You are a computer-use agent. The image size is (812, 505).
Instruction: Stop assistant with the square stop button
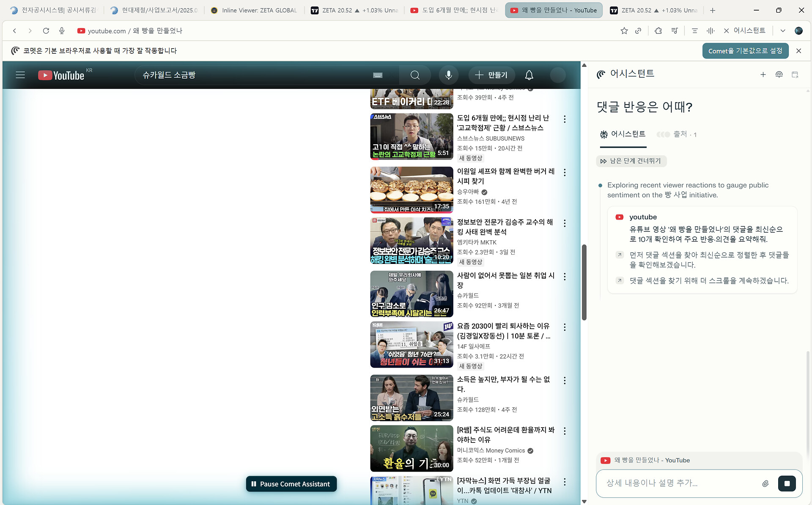click(787, 483)
